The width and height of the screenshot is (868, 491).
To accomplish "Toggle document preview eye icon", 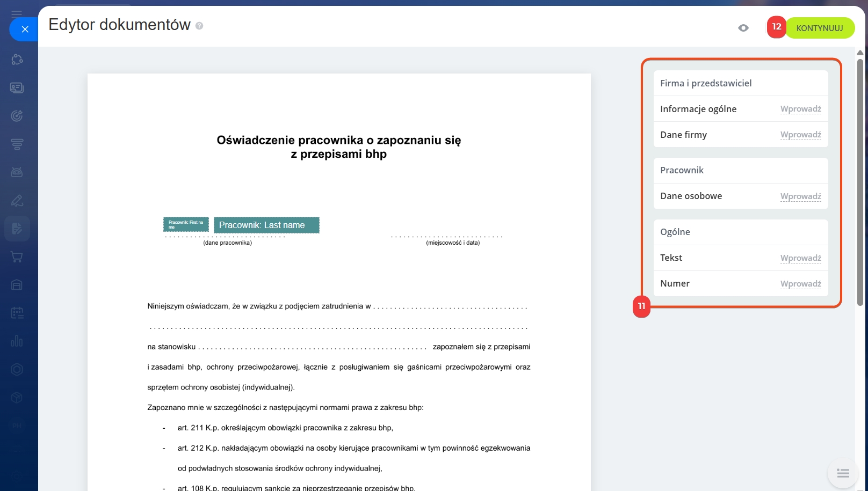I will tap(743, 28).
